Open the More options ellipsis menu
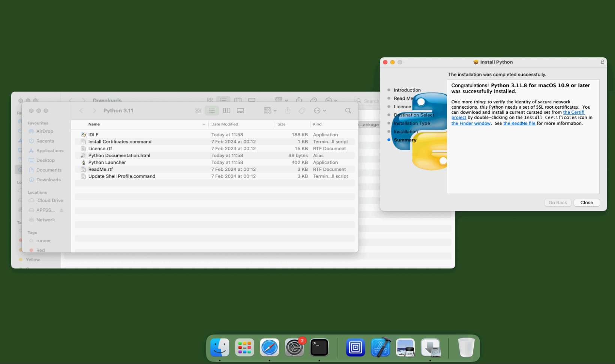Image resolution: width=615 pixels, height=364 pixels. pyautogui.click(x=318, y=110)
